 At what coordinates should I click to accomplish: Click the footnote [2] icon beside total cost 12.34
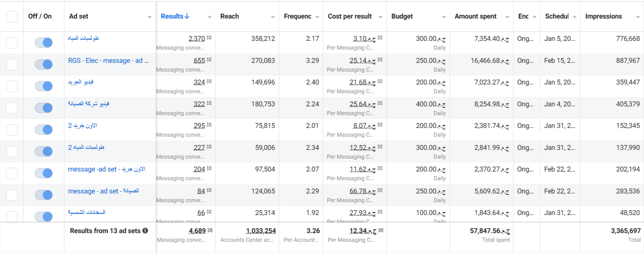pyautogui.click(x=381, y=230)
